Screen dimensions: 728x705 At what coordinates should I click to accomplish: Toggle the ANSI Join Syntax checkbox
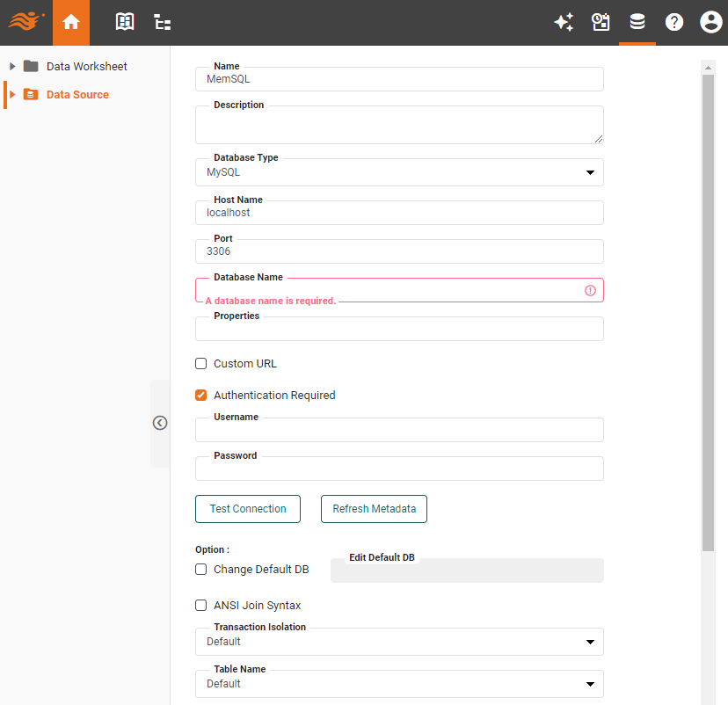coord(200,605)
